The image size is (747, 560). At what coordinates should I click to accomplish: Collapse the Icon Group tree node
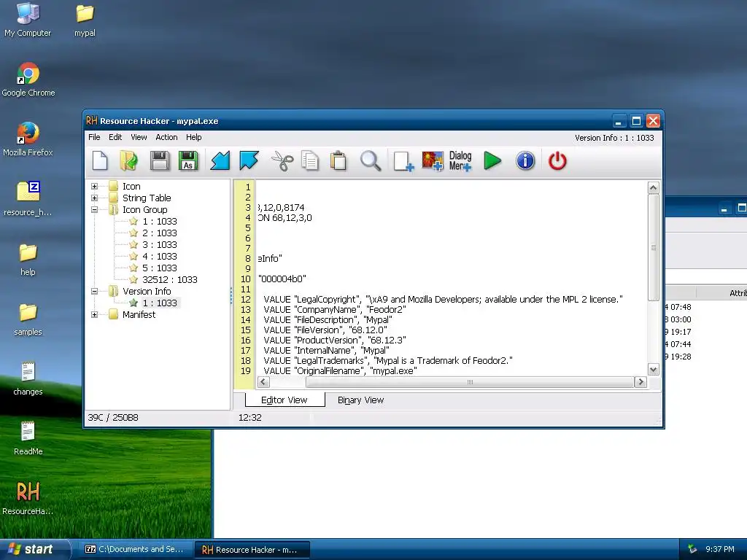click(94, 209)
